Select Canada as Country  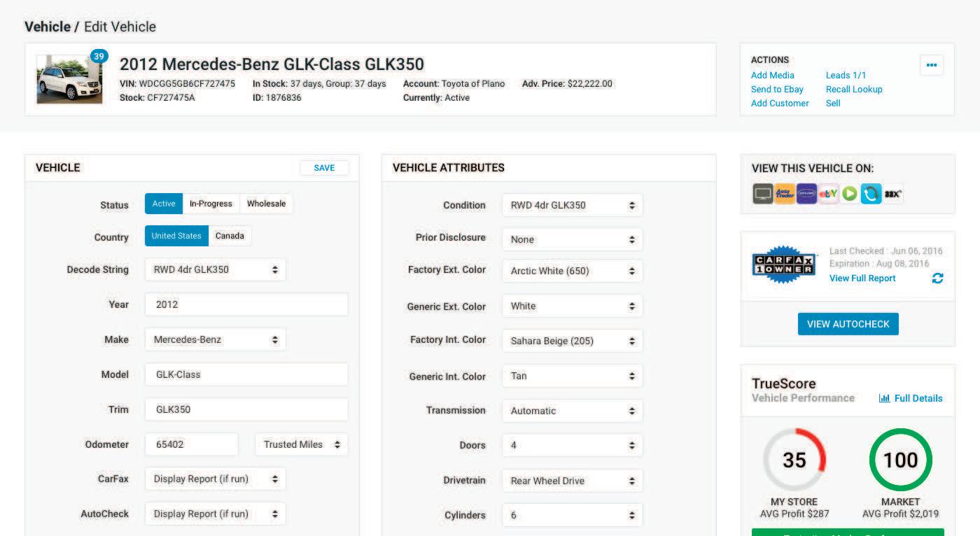point(230,236)
